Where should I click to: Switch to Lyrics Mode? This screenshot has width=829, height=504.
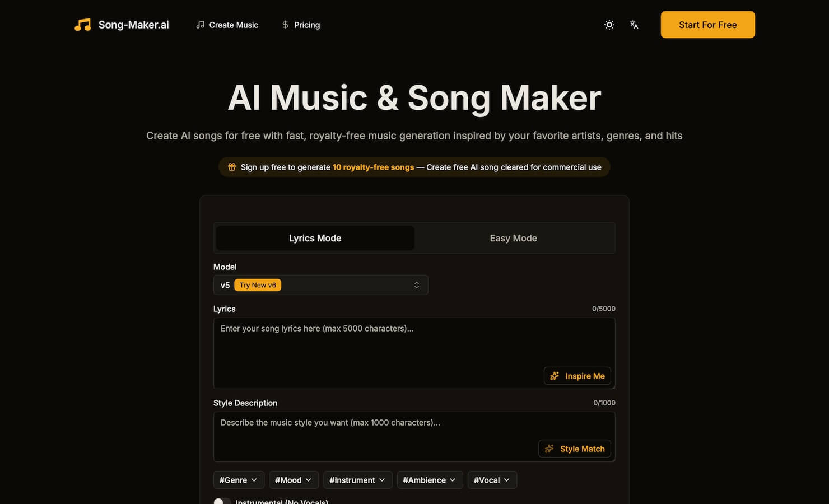tap(314, 237)
